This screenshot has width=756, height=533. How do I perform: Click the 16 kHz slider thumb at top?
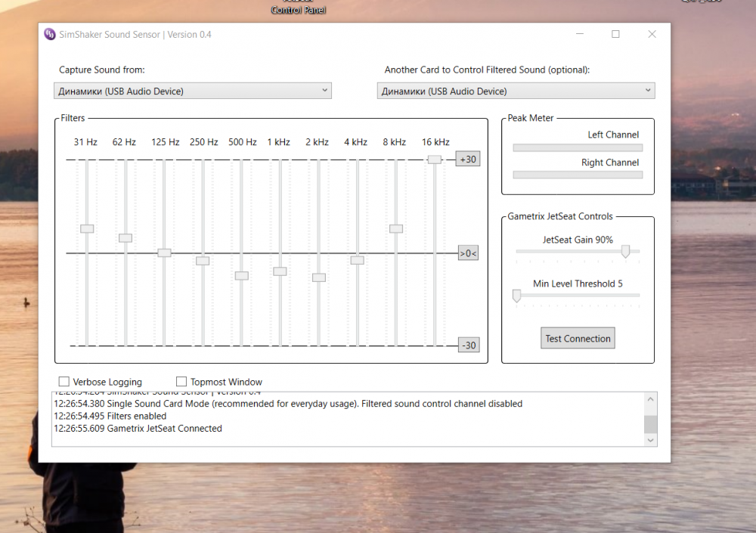[434, 160]
